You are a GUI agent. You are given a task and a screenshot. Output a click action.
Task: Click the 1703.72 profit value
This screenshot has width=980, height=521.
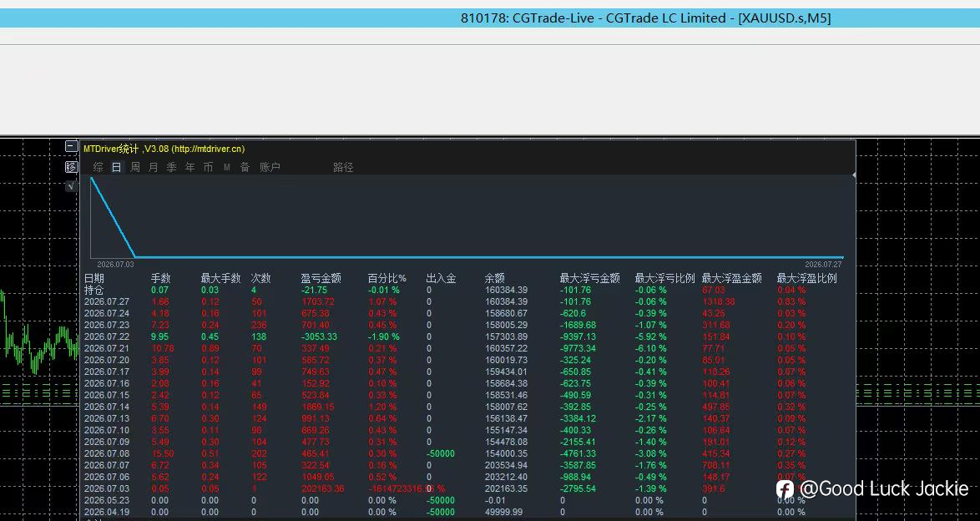tap(317, 301)
